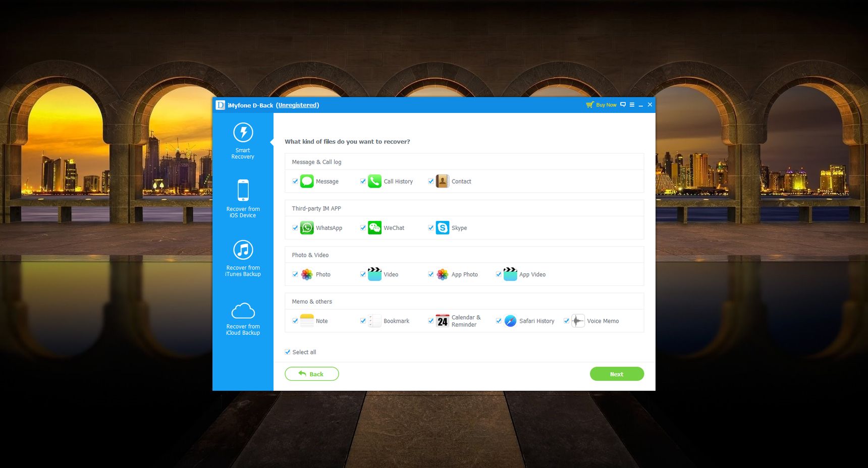
Task: Click the Back button
Action: click(x=311, y=374)
